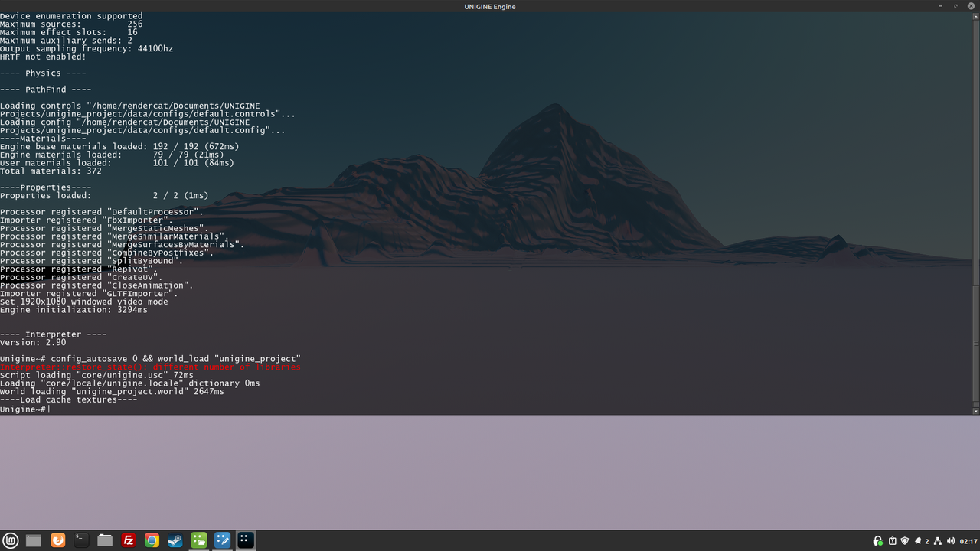
Task: Open Google Chrome from the taskbar
Action: [152, 540]
